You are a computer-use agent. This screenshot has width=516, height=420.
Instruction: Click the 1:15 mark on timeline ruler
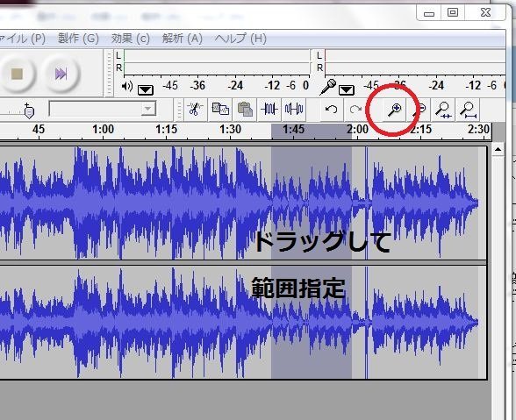[166, 129]
